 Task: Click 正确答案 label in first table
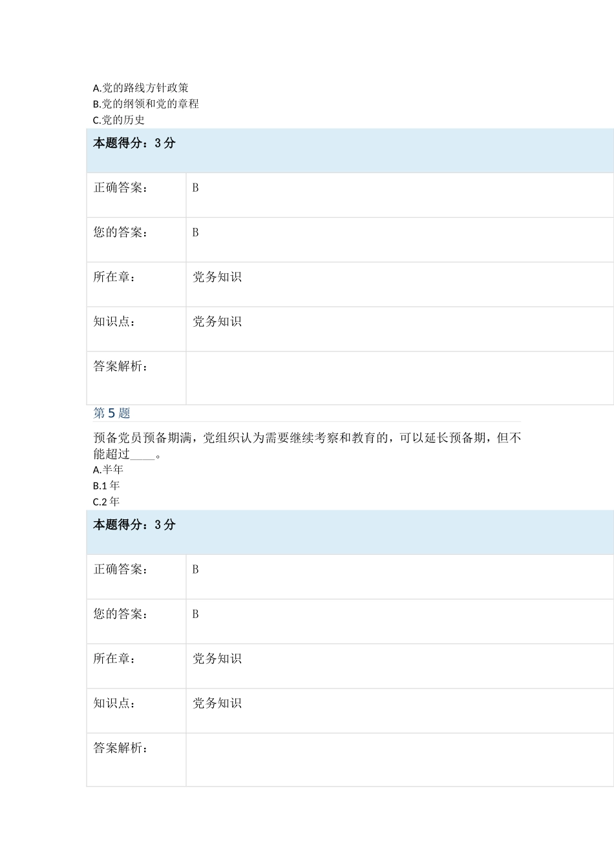click(121, 188)
